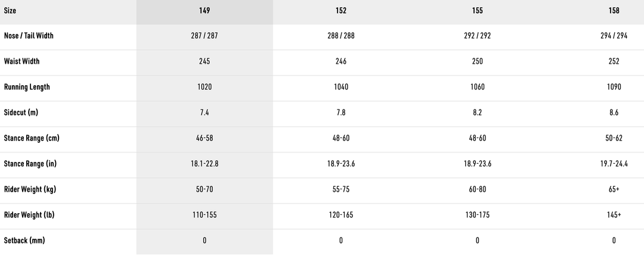644x256 pixels.
Task: Click the 246 waist width value
Action: [x=341, y=61]
